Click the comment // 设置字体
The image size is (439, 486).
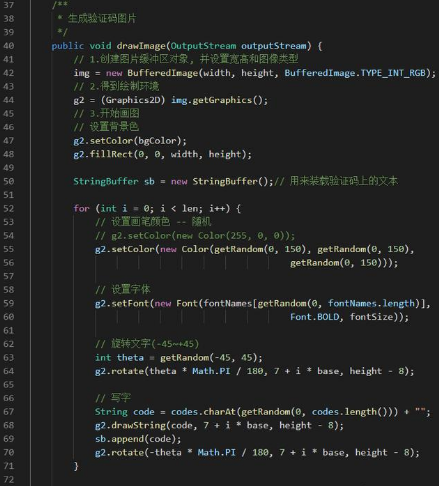click(x=123, y=289)
